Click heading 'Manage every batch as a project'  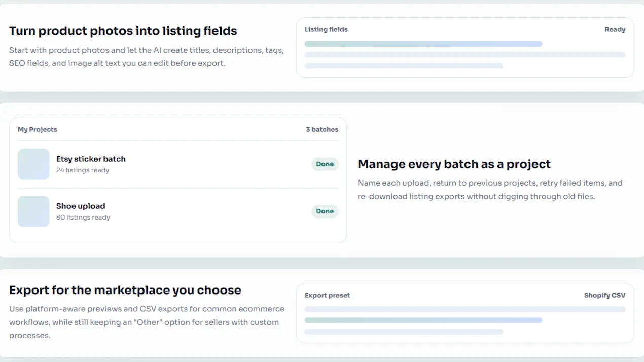(454, 164)
